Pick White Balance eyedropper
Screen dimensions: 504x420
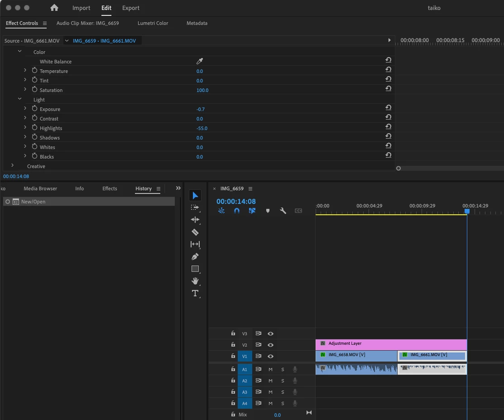click(x=200, y=61)
